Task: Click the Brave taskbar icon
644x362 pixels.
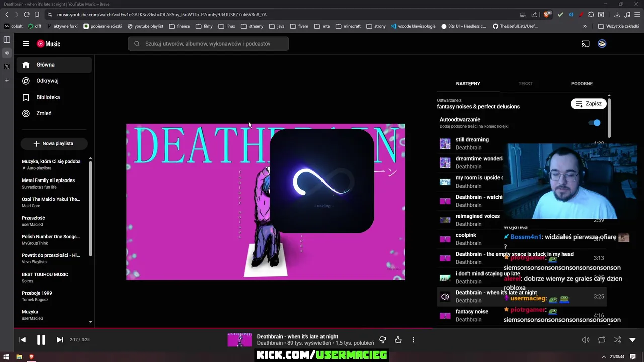Action: click(x=31, y=357)
